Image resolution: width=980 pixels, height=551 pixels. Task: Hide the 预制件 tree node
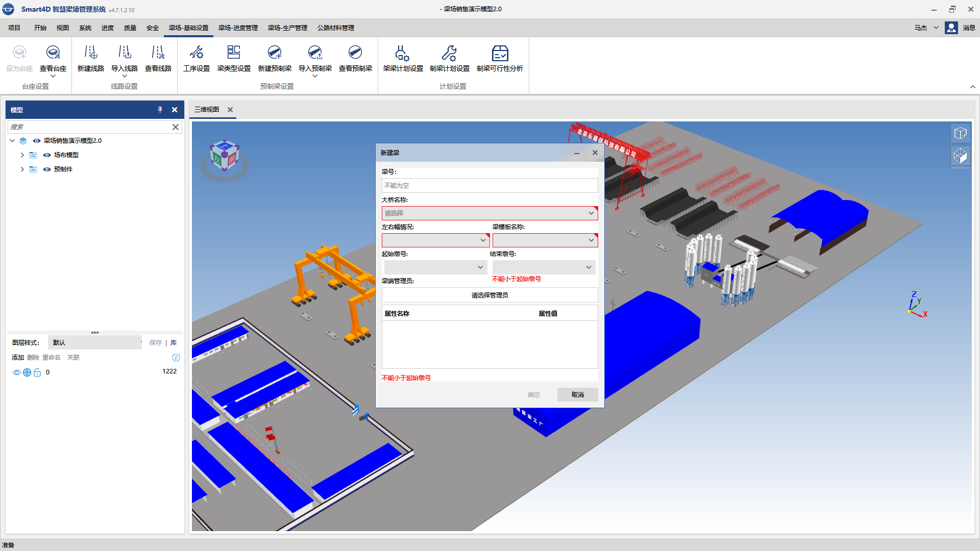coord(47,169)
